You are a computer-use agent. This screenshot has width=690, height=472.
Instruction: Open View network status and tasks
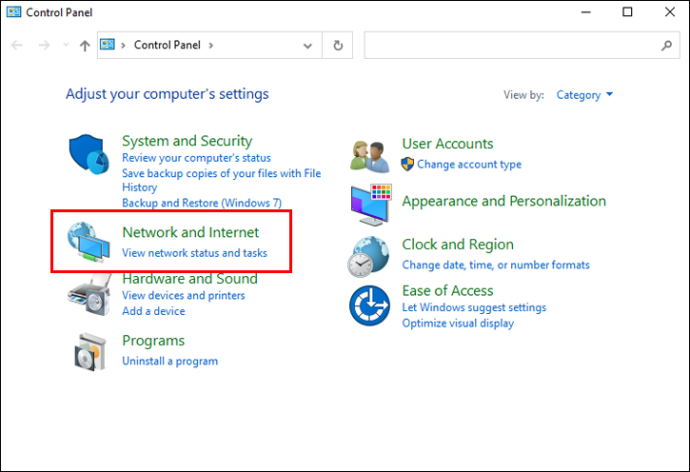click(194, 253)
